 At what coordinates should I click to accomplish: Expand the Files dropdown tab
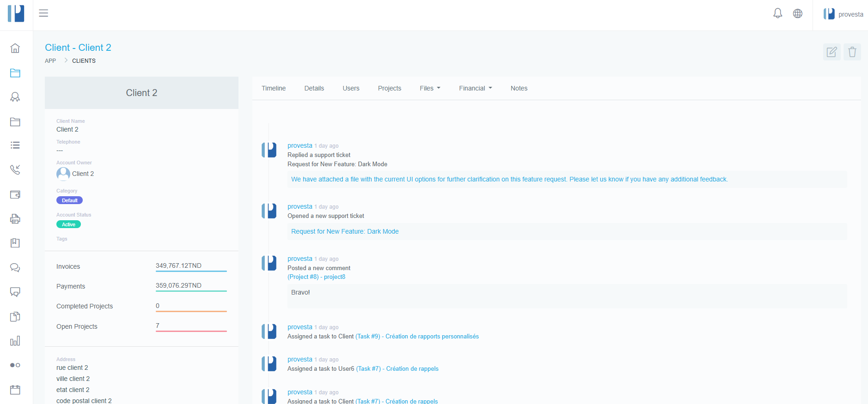pos(429,88)
